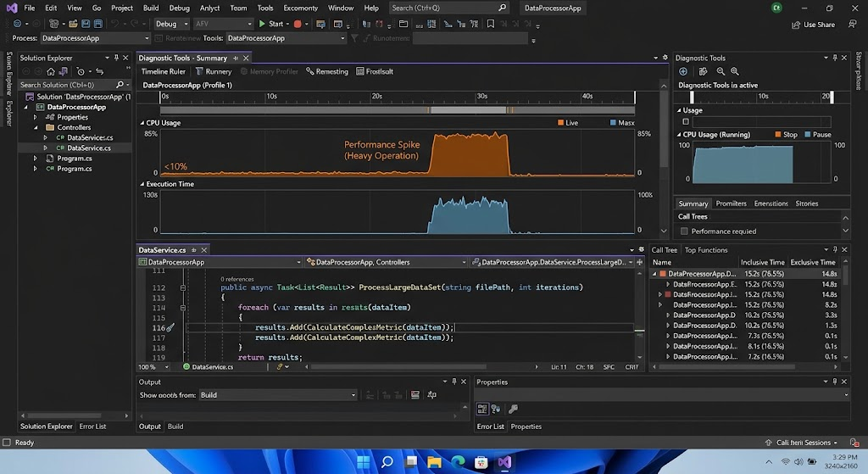The height and width of the screenshot is (474, 868).
Task: Click the Runnery toolbar button
Action: (214, 71)
